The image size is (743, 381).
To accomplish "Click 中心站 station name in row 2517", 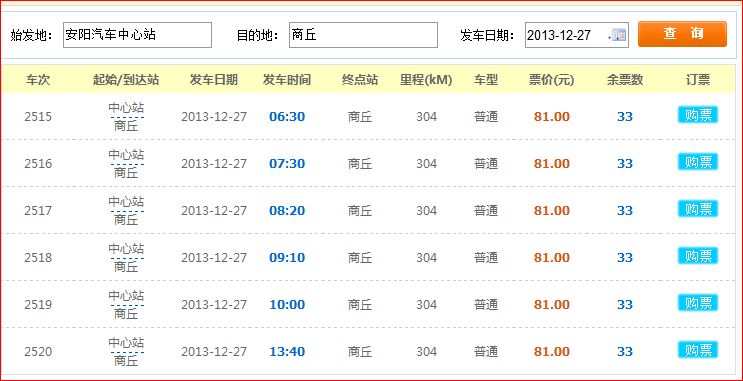I will click(x=126, y=202).
